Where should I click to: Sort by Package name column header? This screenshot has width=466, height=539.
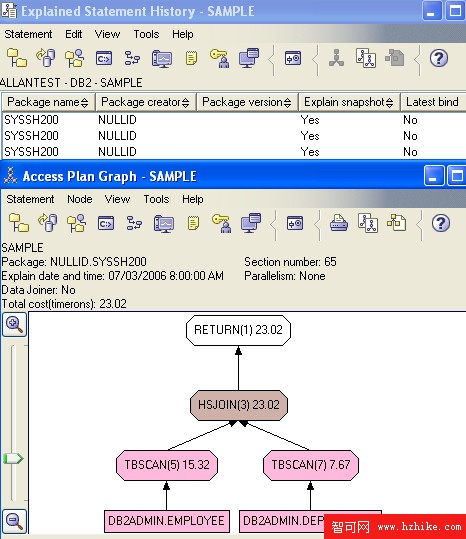48,102
